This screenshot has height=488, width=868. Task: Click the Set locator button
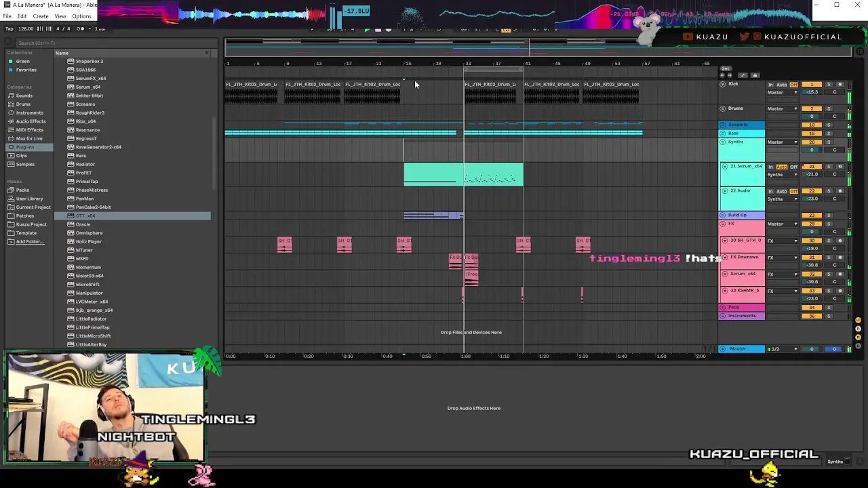pyautogui.click(x=726, y=68)
